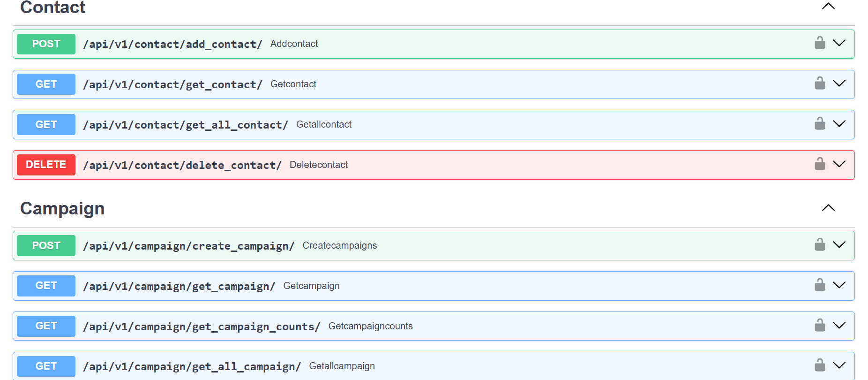
Task: Click the authorization lock for get_contact endpoint
Action: [x=819, y=84]
